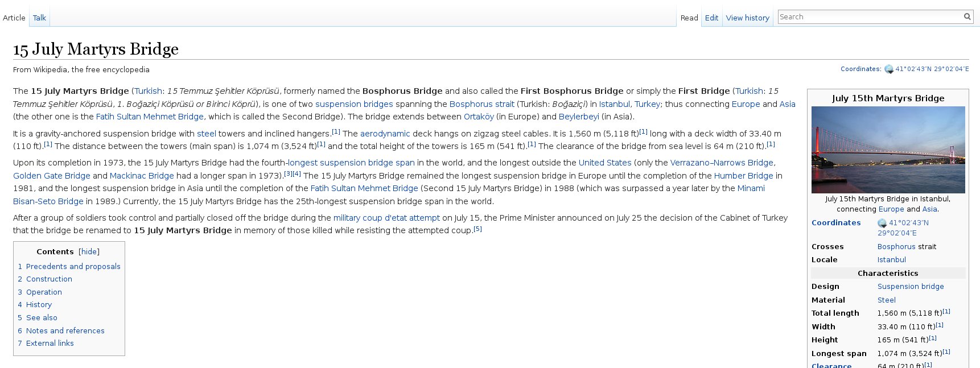980x368 pixels.
Task: Open the bridge photo thumbnail
Action: (888, 150)
